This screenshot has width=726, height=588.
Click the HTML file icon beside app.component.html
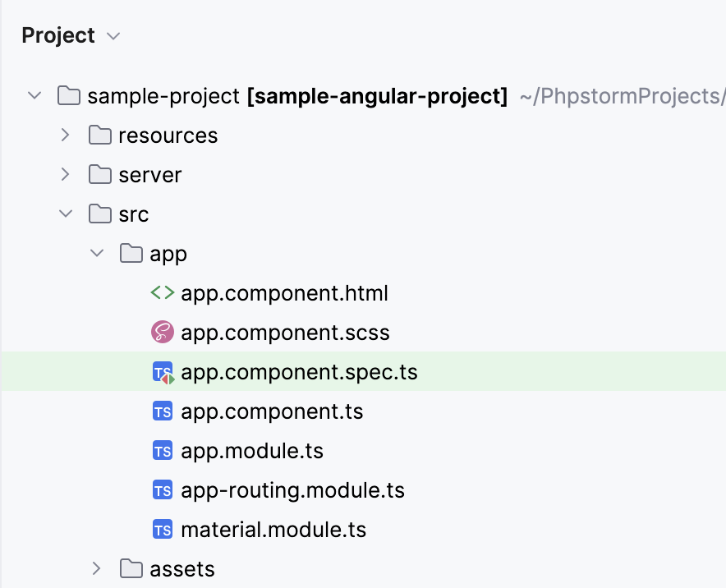(163, 293)
